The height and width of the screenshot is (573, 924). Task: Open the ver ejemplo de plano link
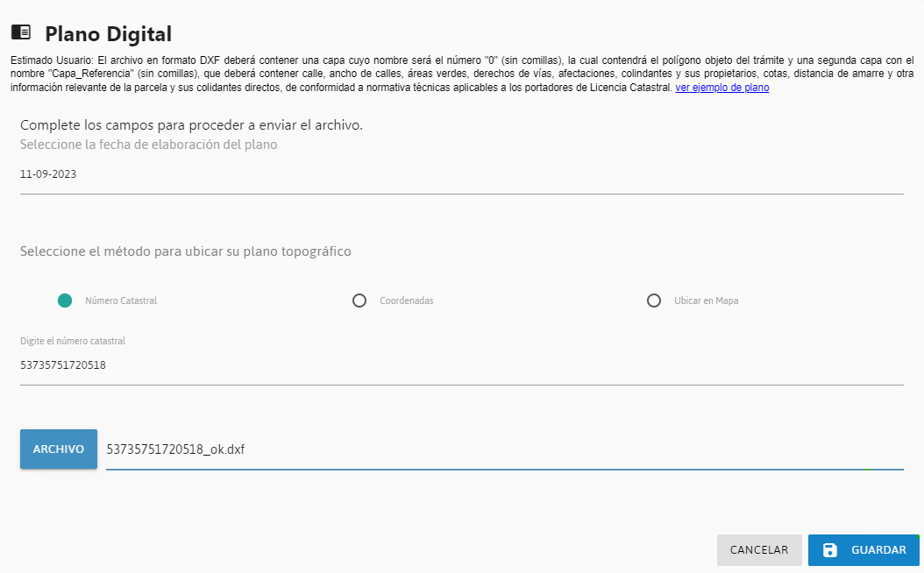tap(721, 88)
